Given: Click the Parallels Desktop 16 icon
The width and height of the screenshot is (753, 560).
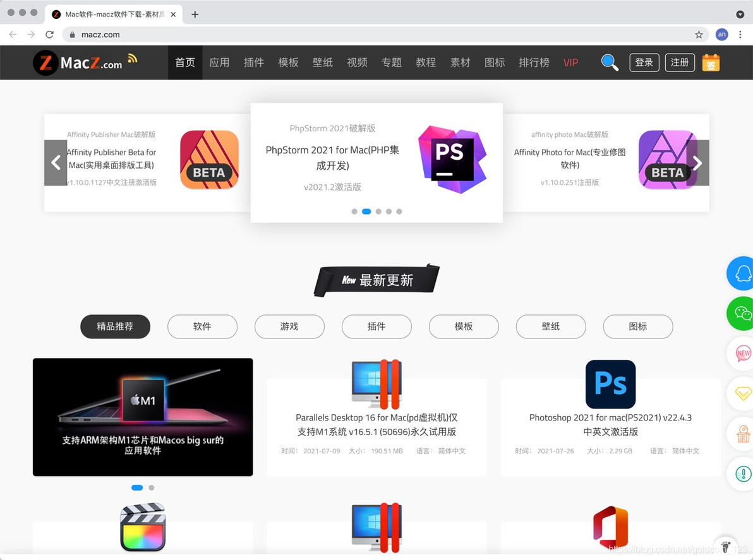Looking at the screenshot, I should click(376, 384).
